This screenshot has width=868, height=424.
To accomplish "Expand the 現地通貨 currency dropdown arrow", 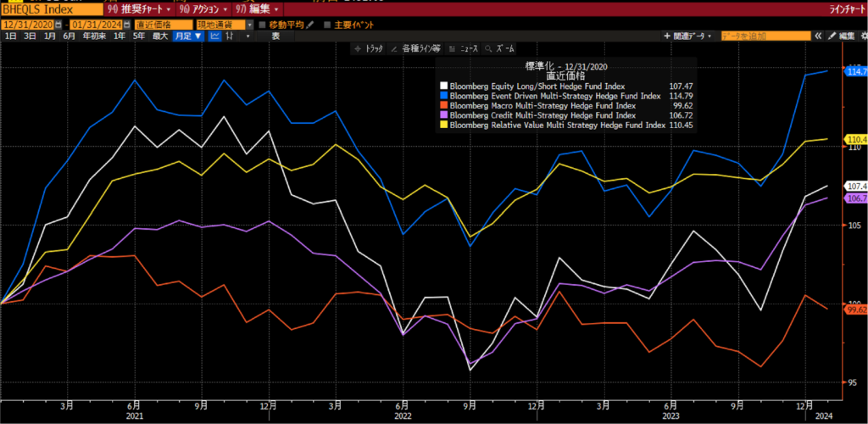I will coord(250,25).
